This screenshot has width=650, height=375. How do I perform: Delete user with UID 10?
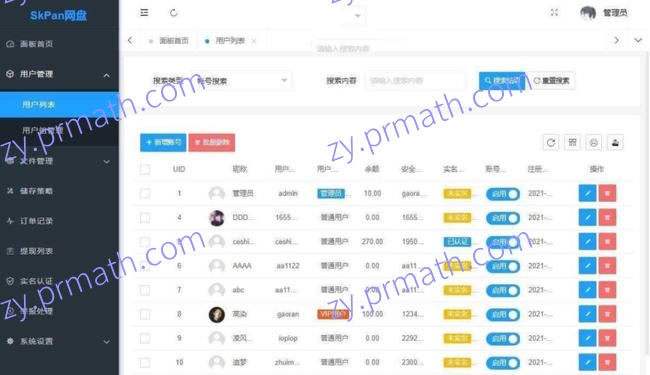pyautogui.click(x=607, y=363)
